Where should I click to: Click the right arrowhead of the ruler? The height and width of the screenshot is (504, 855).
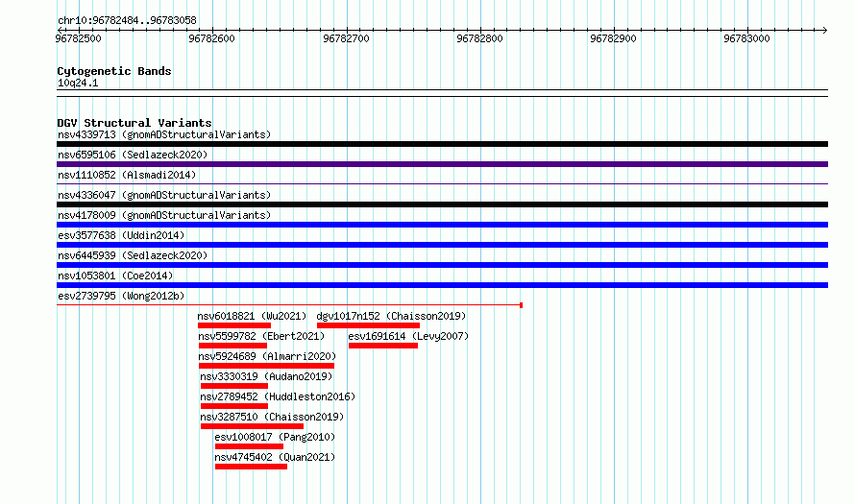pyautogui.click(x=825, y=30)
